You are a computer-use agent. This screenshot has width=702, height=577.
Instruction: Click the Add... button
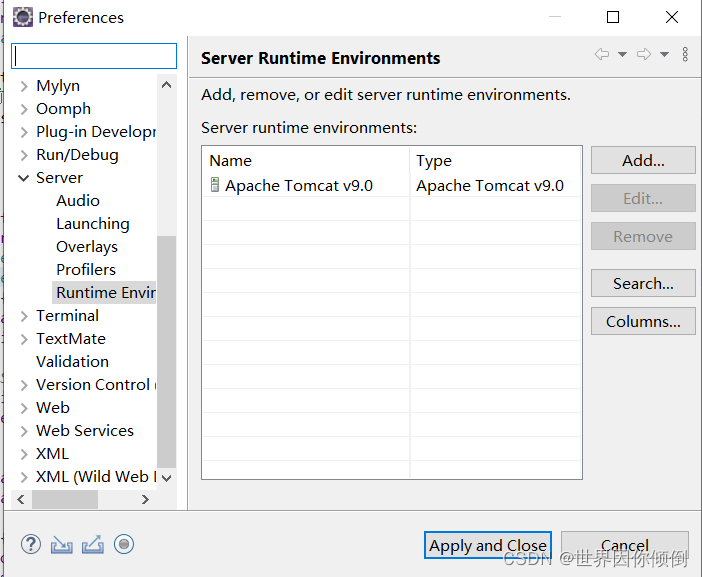coord(643,160)
